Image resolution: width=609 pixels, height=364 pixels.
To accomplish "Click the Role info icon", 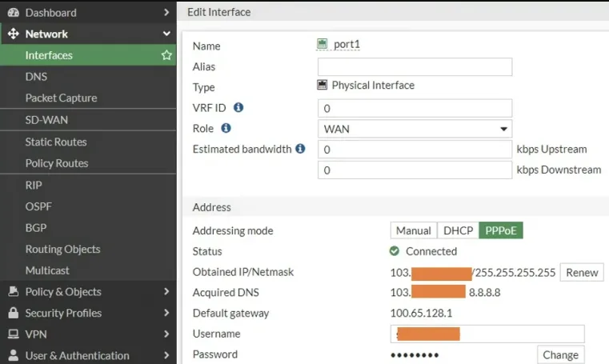I will 226,128.
